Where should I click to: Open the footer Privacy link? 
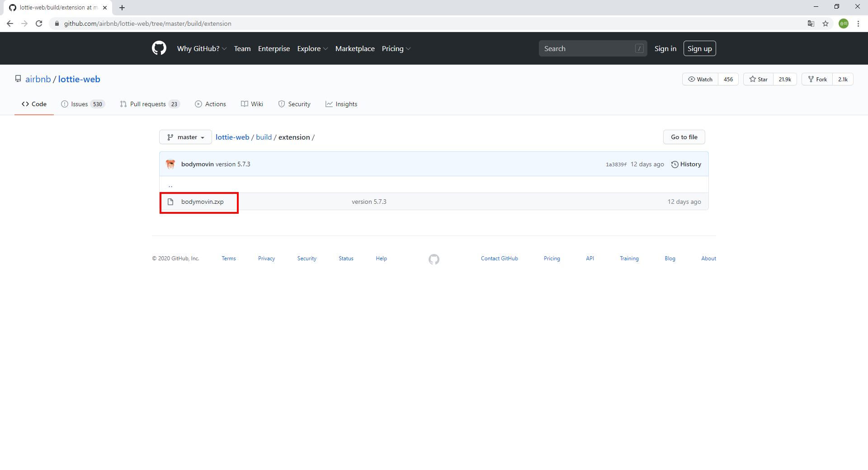tap(266, 258)
